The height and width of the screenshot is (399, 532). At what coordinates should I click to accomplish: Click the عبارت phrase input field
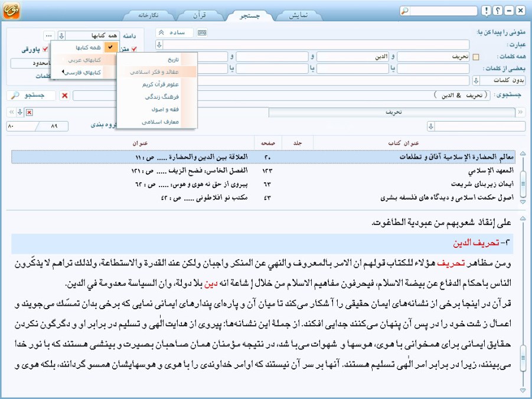pos(316,44)
